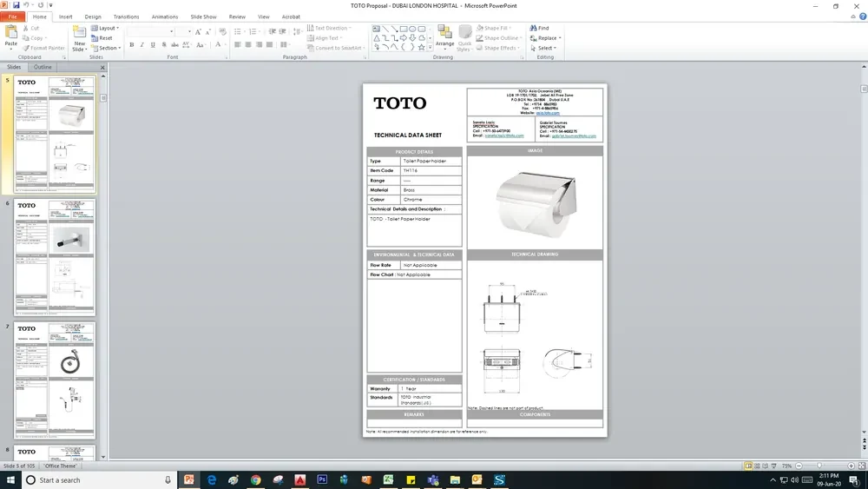Center-align text in Paragraph group
Image resolution: width=868 pixels, height=489 pixels.
[248, 45]
